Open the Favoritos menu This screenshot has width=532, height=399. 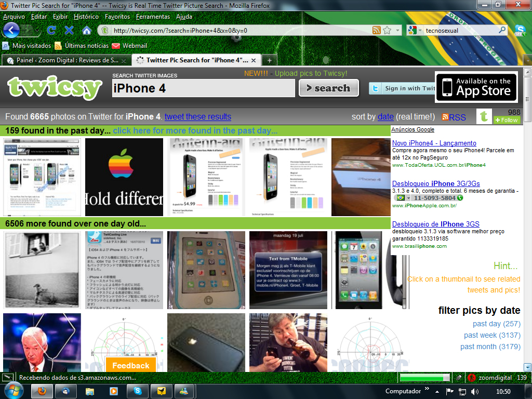click(117, 17)
